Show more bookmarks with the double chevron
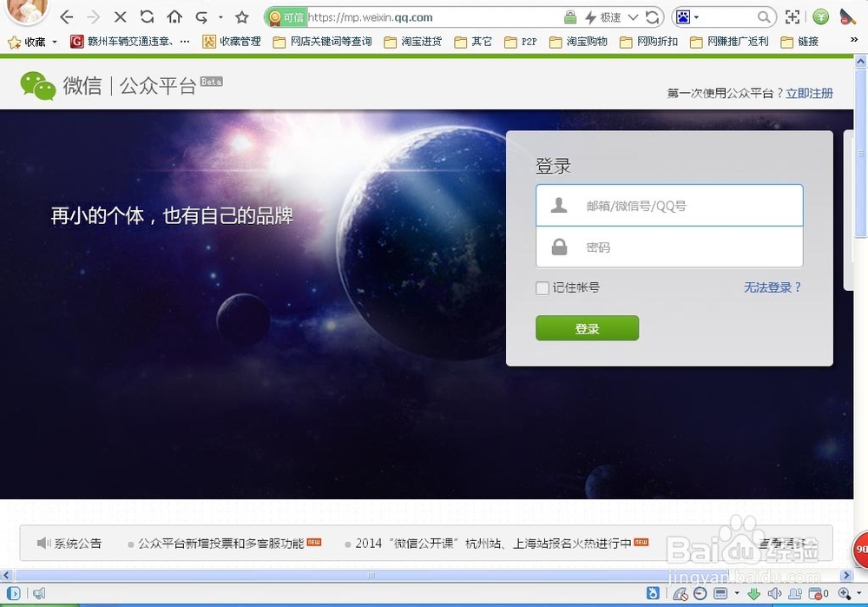 point(853,40)
